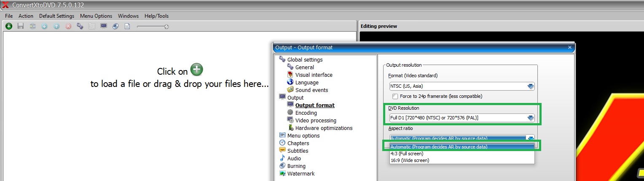This screenshot has height=181, width=644.
Task: Open Language settings
Action: pyautogui.click(x=307, y=82)
